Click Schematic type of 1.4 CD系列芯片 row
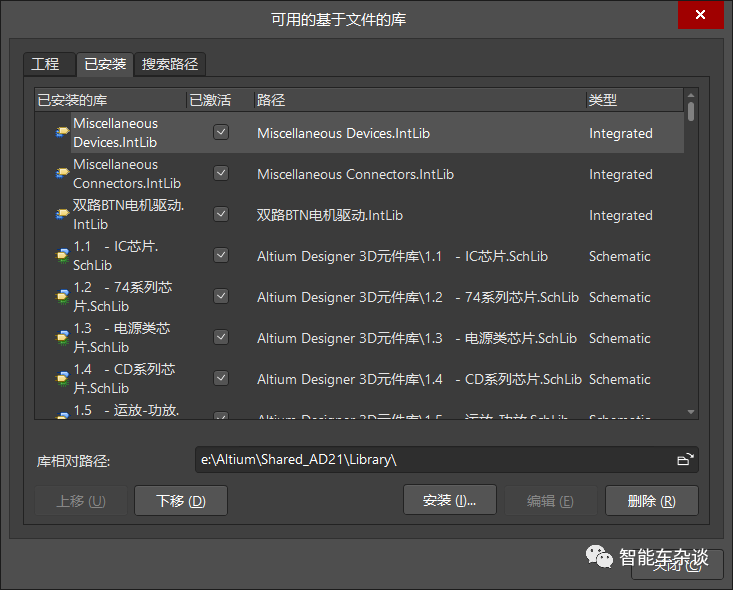Screen dimensions: 733x590 pyautogui.click(x=619, y=379)
